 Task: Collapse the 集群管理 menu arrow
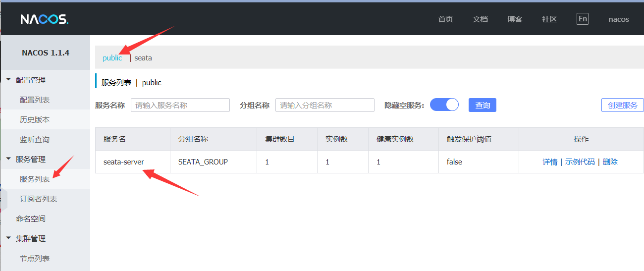coord(8,238)
